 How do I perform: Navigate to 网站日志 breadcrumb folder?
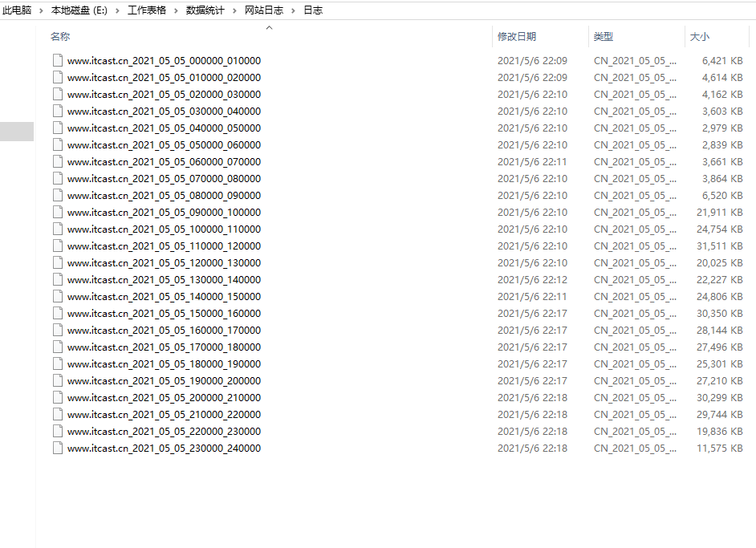tap(264, 10)
